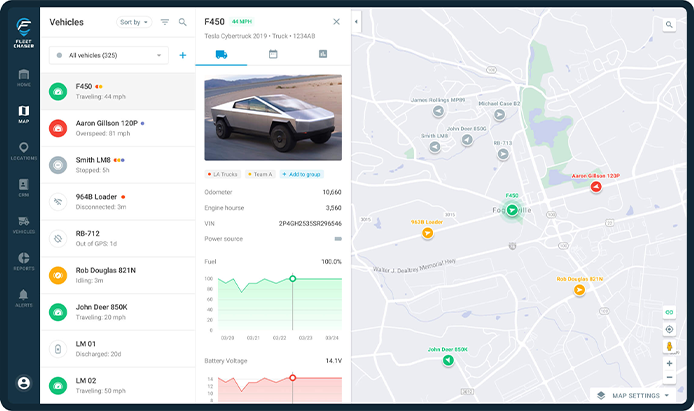Open the All vehicles (325) dropdown
Image resolution: width=694 pixels, height=411 pixels.
click(x=108, y=55)
